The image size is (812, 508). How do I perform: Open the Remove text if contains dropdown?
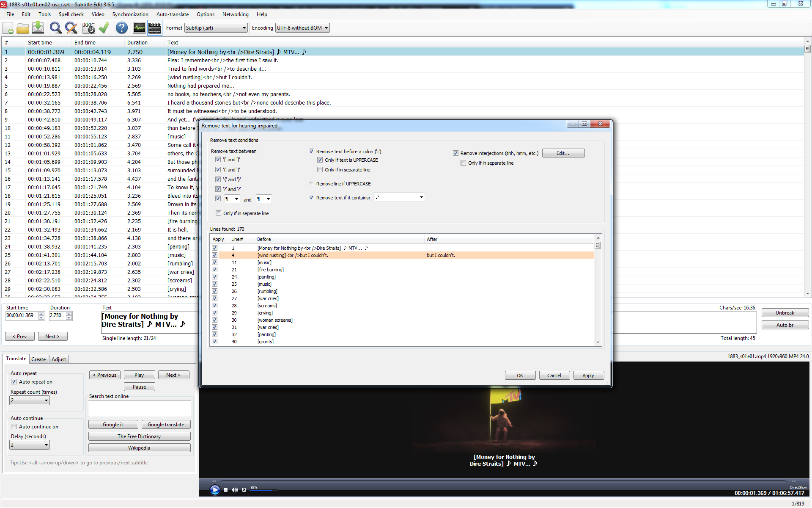tap(399, 197)
